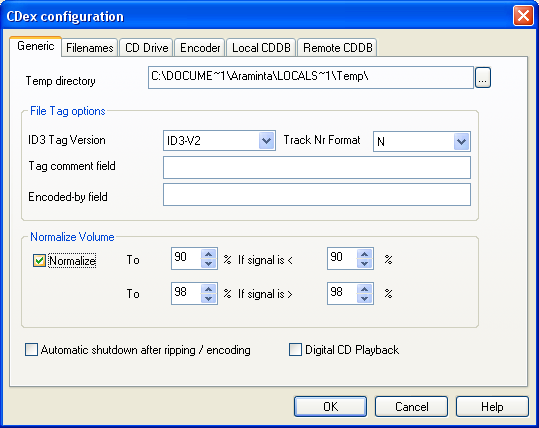Image resolution: width=539 pixels, height=428 pixels.
Task: Increase 'If signal is >' value
Action: 364,289
